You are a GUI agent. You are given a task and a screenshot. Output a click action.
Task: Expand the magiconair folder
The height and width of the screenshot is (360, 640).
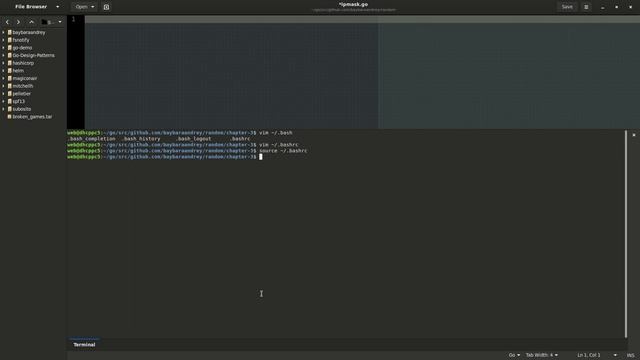4,78
